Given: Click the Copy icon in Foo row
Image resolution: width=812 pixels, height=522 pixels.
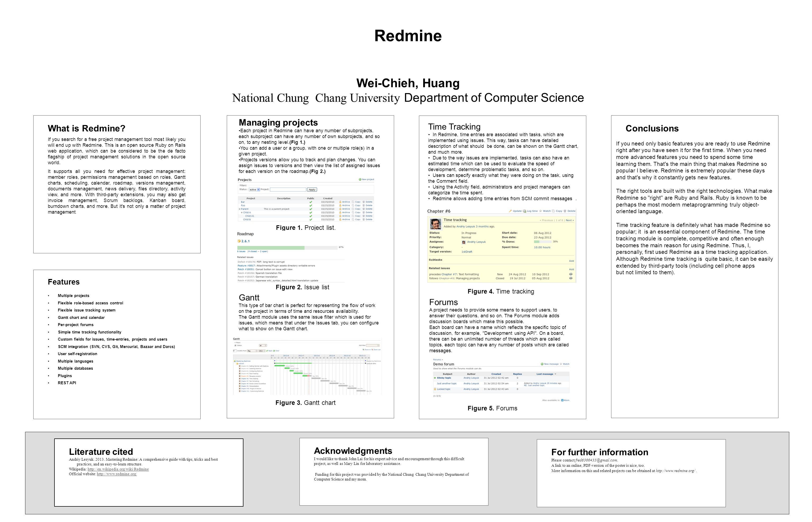Looking at the screenshot, I should 353,205.
